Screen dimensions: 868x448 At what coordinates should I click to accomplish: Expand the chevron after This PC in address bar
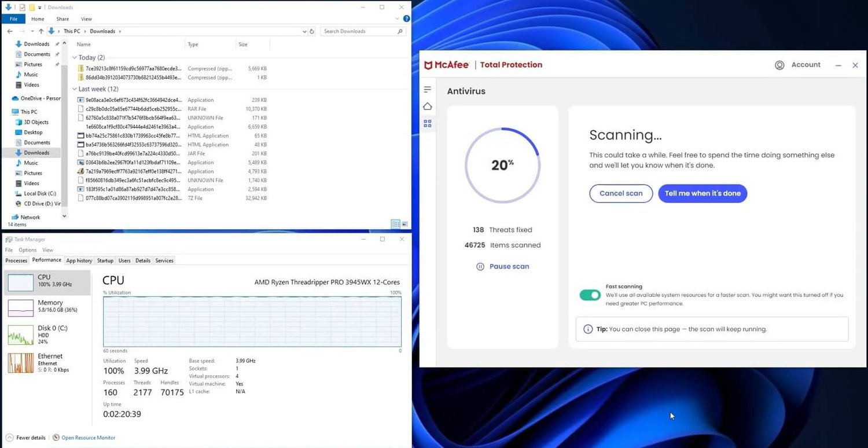click(84, 31)
